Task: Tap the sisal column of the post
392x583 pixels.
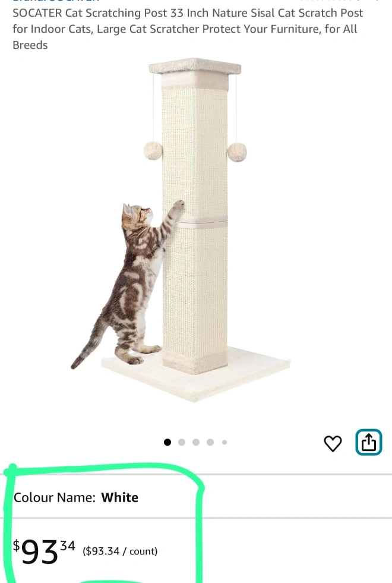Action: tap(195, 223)
